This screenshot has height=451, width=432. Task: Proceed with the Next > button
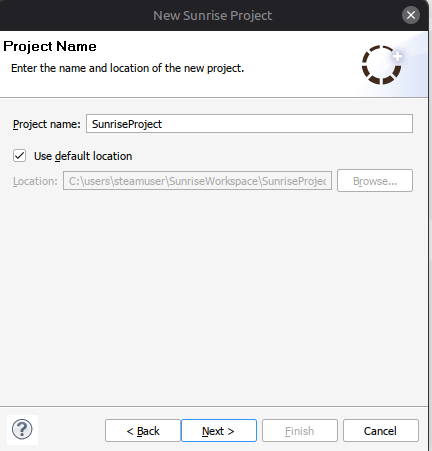[219, 431]
